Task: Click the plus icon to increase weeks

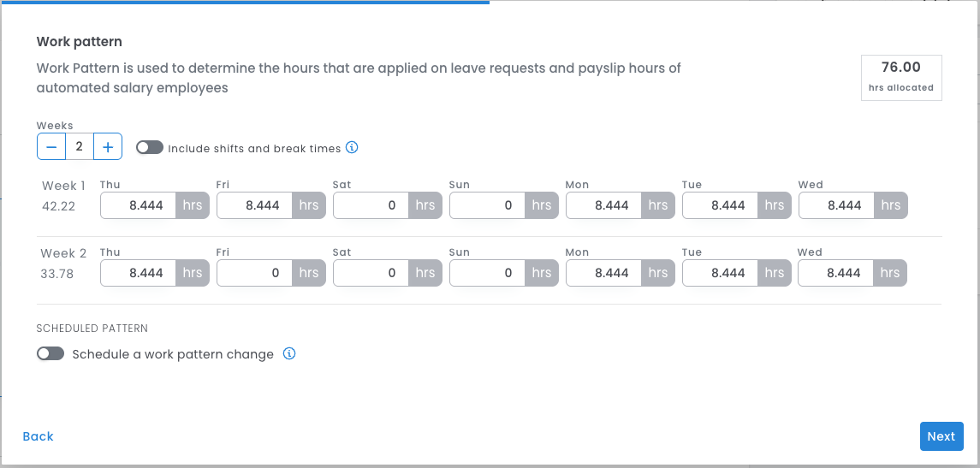Action: tap(108, 147)
